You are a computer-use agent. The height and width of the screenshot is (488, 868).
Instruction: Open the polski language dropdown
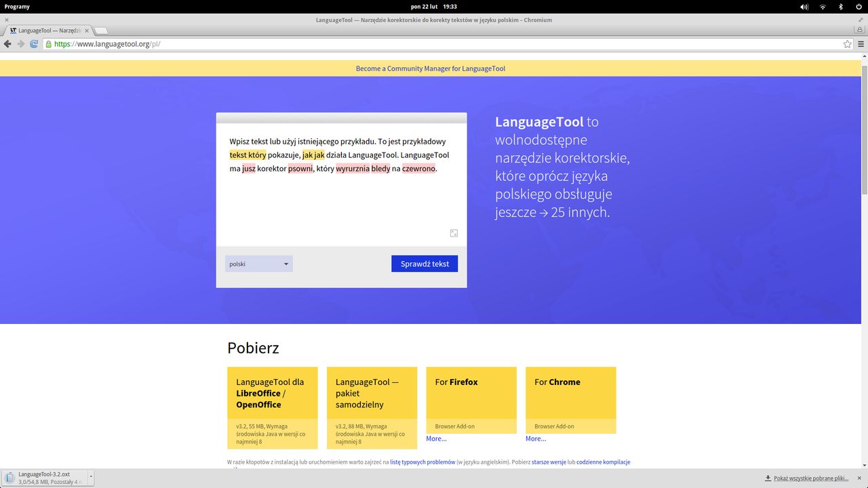coord(259,264)
